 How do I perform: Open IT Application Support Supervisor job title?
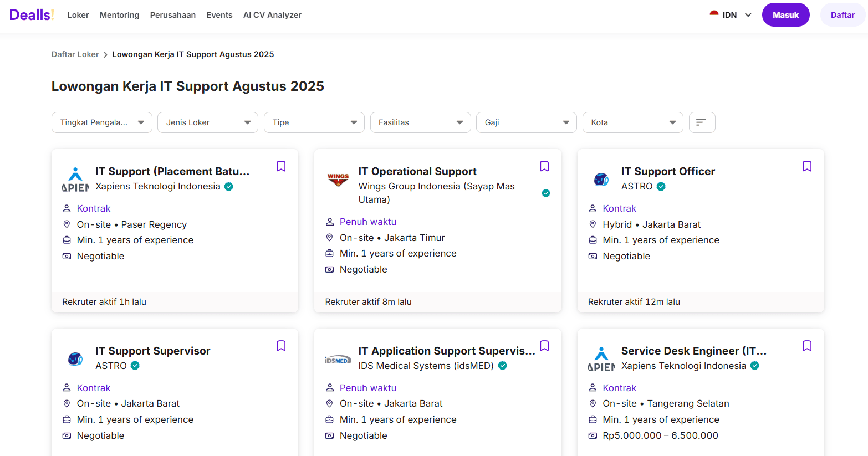pyautogui.click(x=447, y=351)
